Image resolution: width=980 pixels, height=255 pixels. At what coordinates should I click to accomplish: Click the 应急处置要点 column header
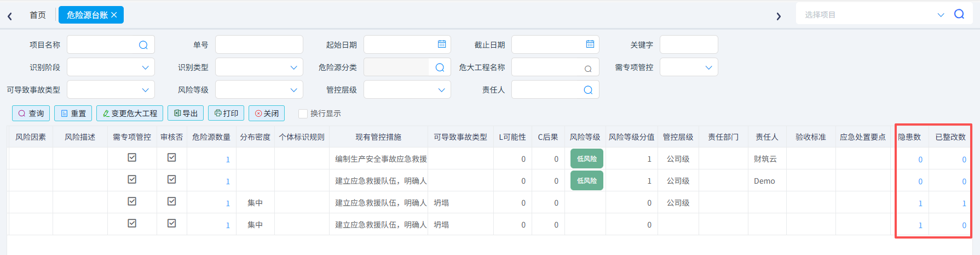tap(863, 137)
